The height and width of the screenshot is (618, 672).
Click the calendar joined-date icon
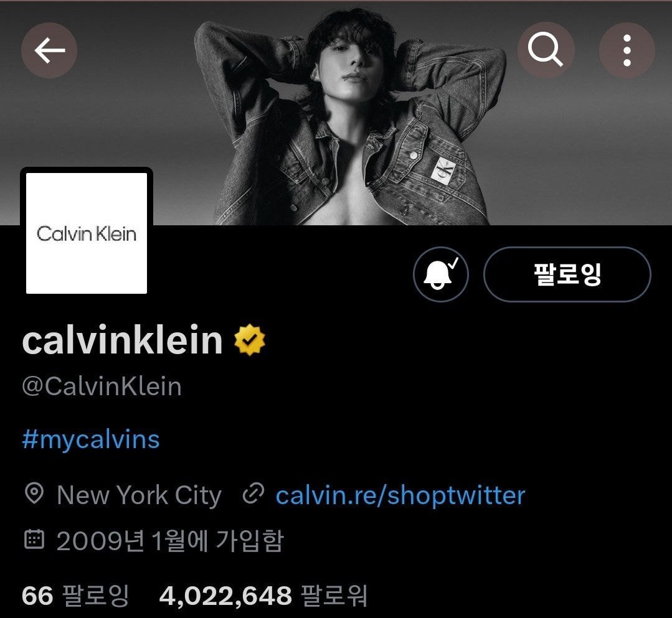pos(34,539)
